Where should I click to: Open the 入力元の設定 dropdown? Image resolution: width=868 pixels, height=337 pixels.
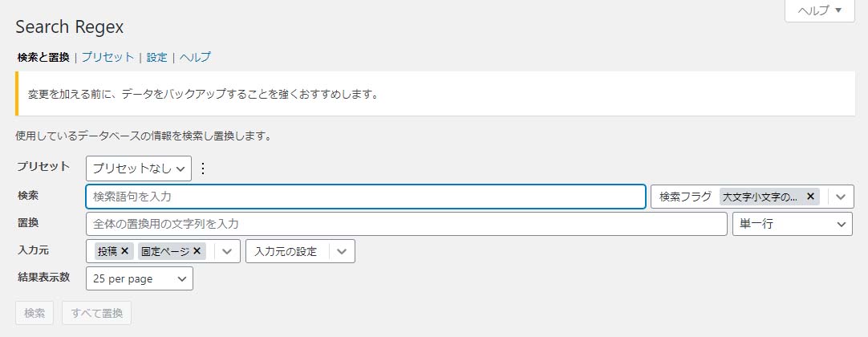coord(300,251)
